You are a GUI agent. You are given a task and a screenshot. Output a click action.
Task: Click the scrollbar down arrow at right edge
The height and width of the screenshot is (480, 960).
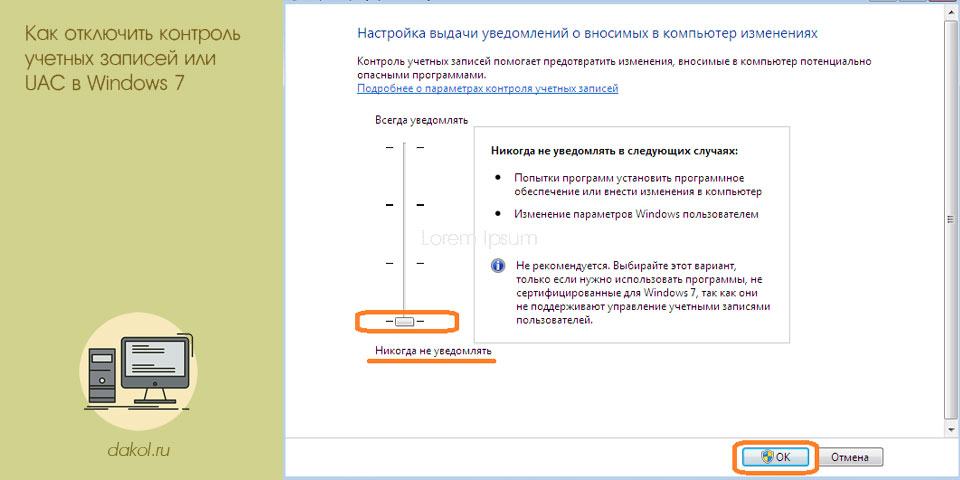[x=950, y=430]
